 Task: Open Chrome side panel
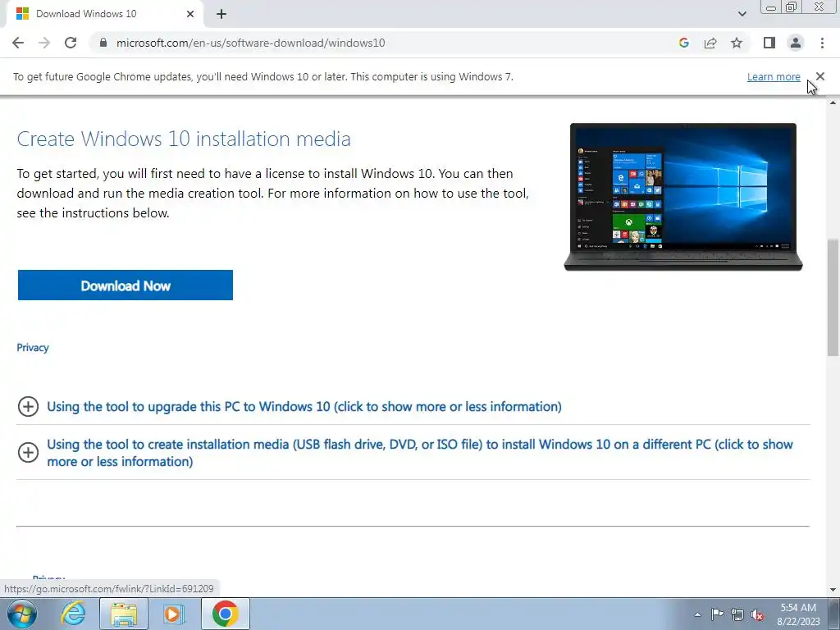pyautogui.click(x=769, y=43)
